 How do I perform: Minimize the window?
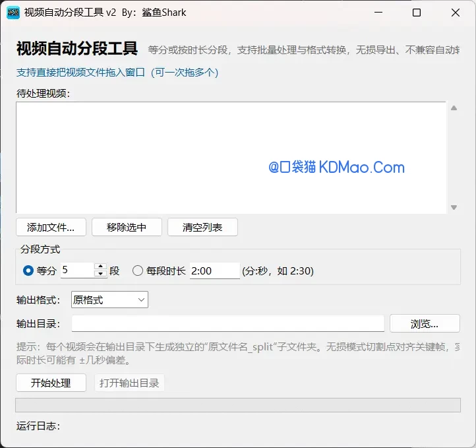[378, 13]
